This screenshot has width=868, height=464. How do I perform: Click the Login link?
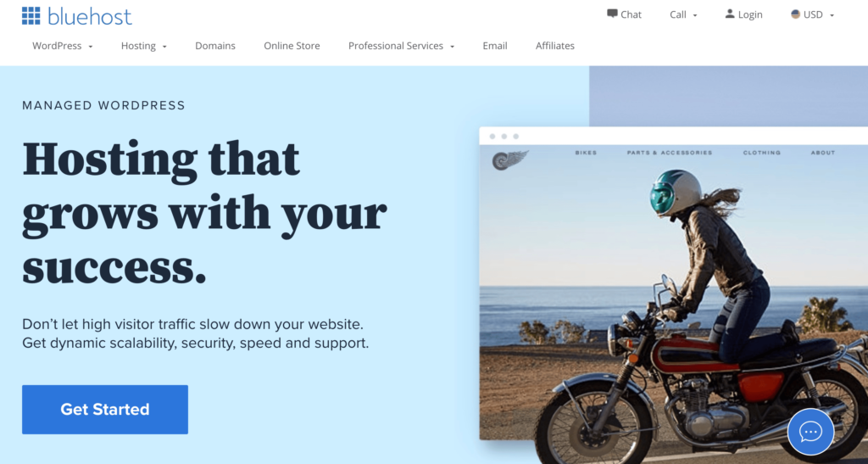(750, 15)
